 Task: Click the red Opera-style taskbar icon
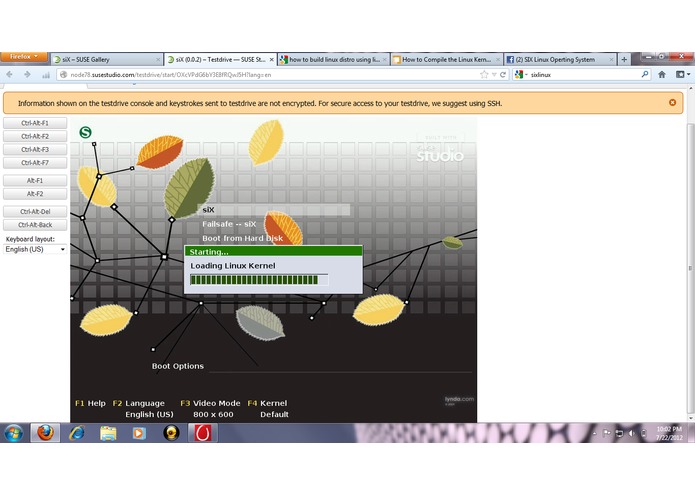coord(203,433)
